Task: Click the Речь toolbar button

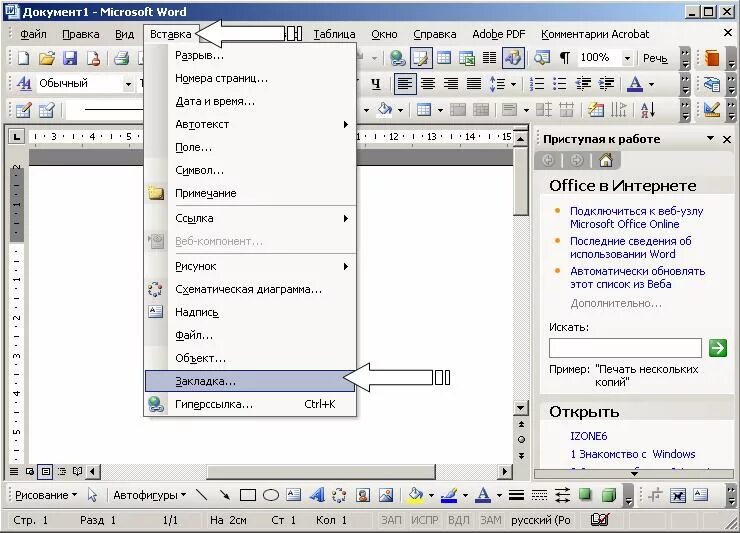Action: (655, 59)
